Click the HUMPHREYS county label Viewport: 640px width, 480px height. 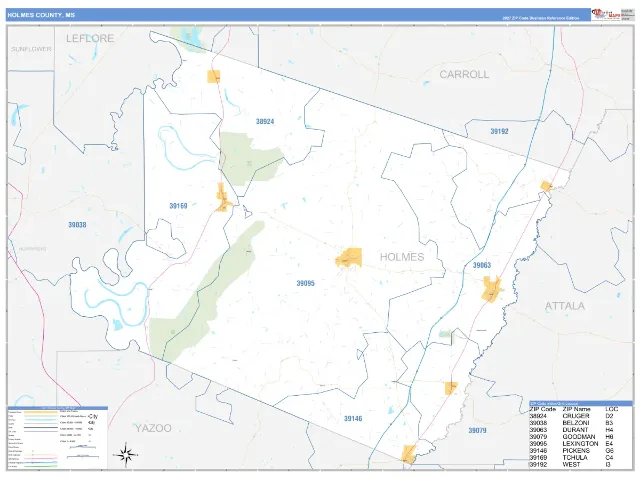coord(33,249)
